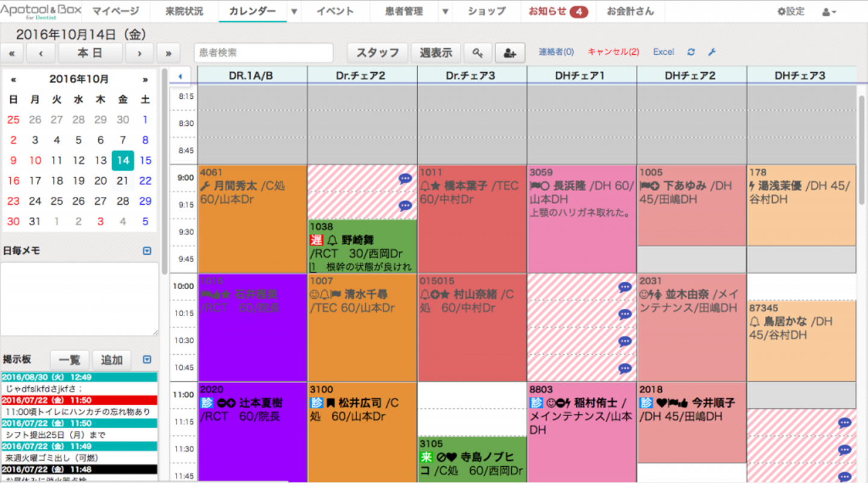Go to previous month in mini calendar
The height and width of the screenshot is (483, 868).
13,79
